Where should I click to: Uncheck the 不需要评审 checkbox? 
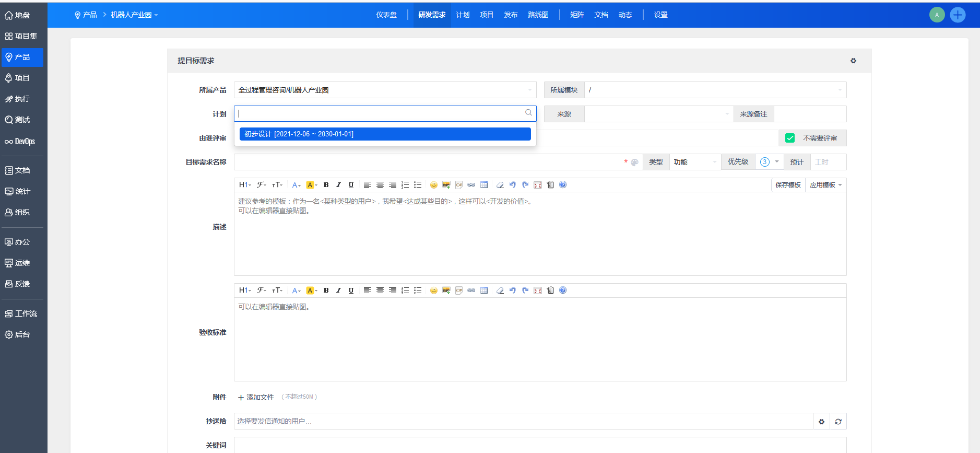pos(790,138)
